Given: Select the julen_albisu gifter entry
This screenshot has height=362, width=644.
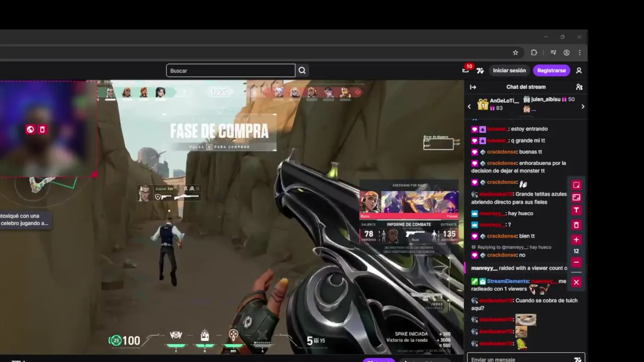Looking at the screenshot, I should click(x=549, y=100).
